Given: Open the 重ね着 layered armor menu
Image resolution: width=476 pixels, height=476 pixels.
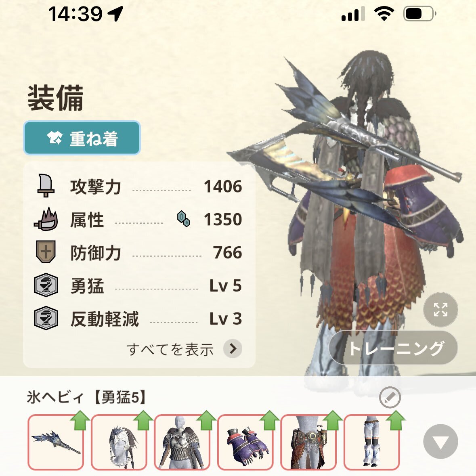Looking at the screenshot, I should (x=82, y=138).
